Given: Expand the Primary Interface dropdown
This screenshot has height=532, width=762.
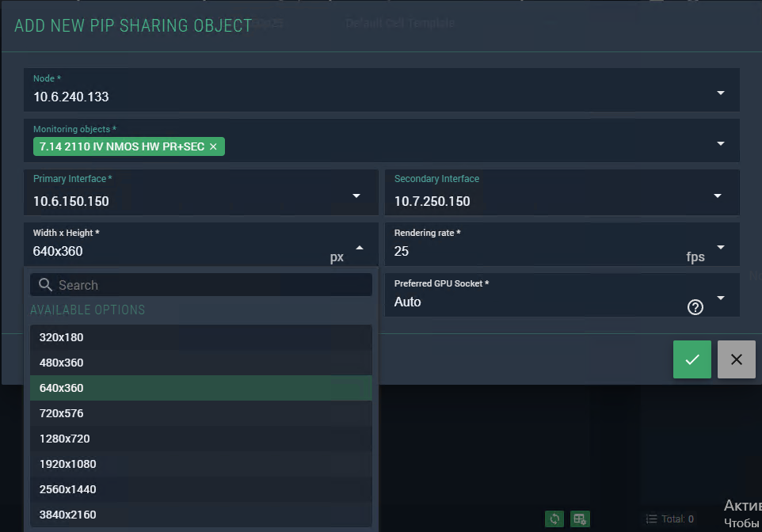Looking at the screenshot, I should (x=356, y=196).
